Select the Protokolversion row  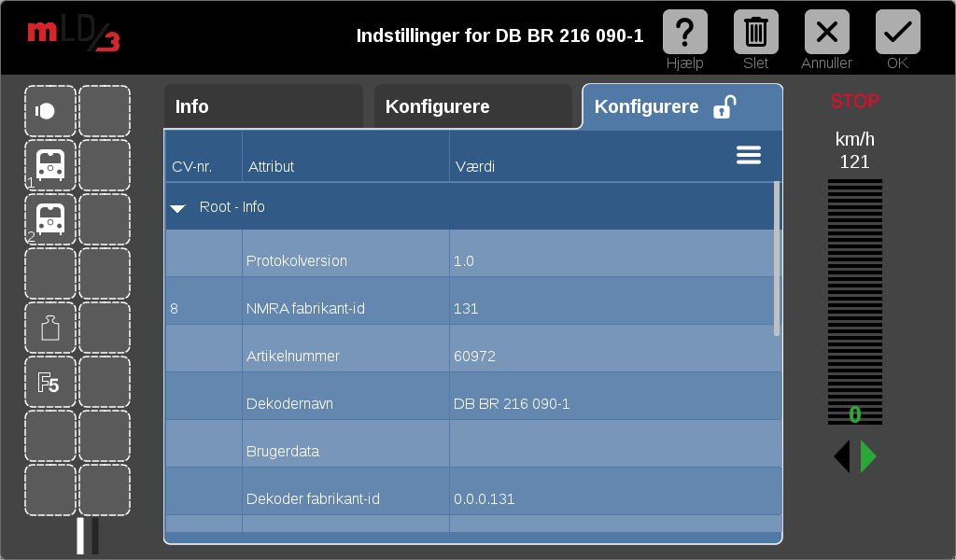pos(473,254)
